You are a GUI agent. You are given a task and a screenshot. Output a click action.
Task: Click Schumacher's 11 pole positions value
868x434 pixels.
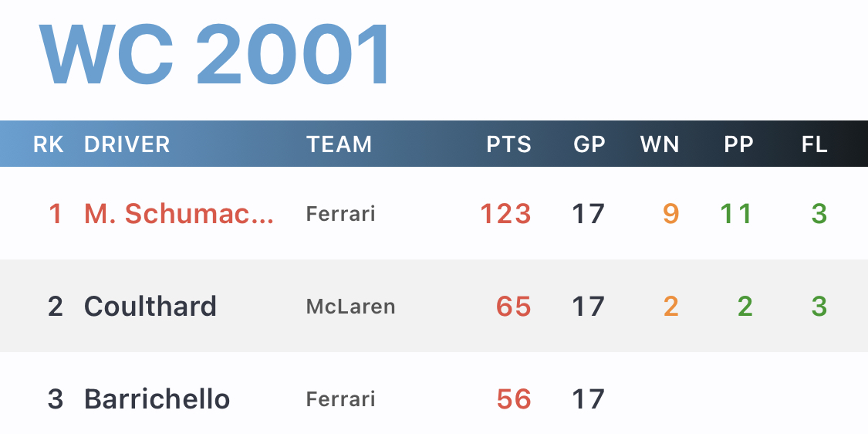[x=736, y=214]
